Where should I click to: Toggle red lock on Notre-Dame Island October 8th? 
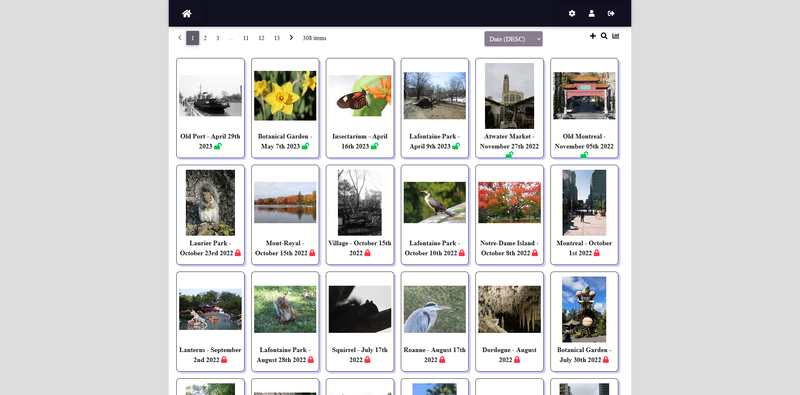click(x=535, y=253)
